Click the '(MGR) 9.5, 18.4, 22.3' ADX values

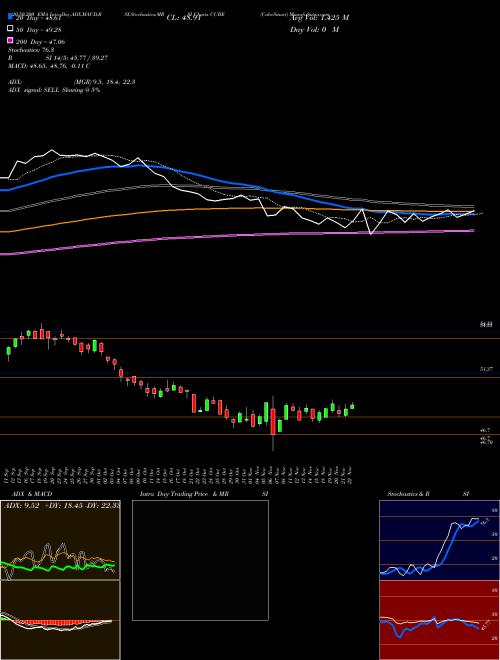point(104,82)
